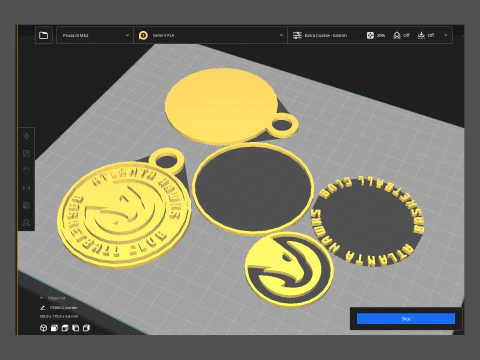The image size is (480, 360).
Task: Select the hawk logo disc model
Action: click(x=289, y=269)
